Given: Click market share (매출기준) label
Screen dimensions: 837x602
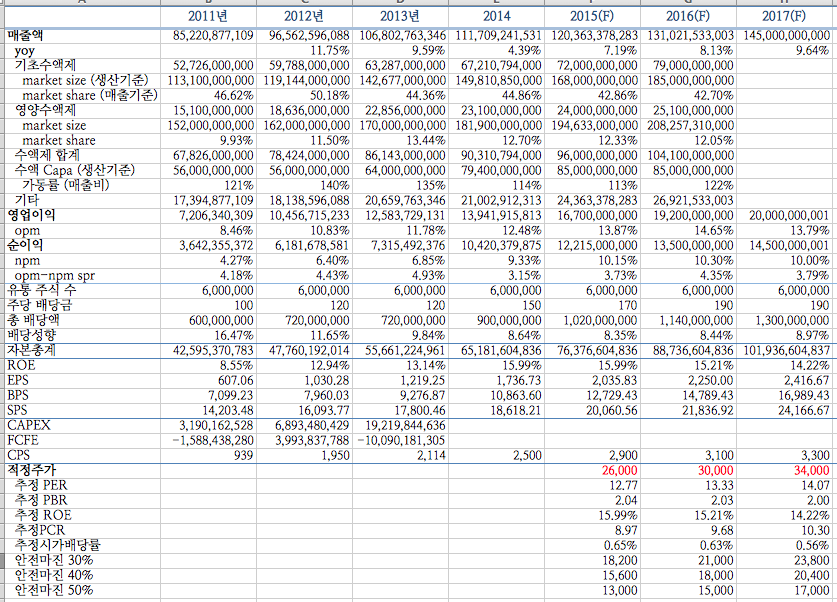Looking at the screenshot, I should (90, 96).
